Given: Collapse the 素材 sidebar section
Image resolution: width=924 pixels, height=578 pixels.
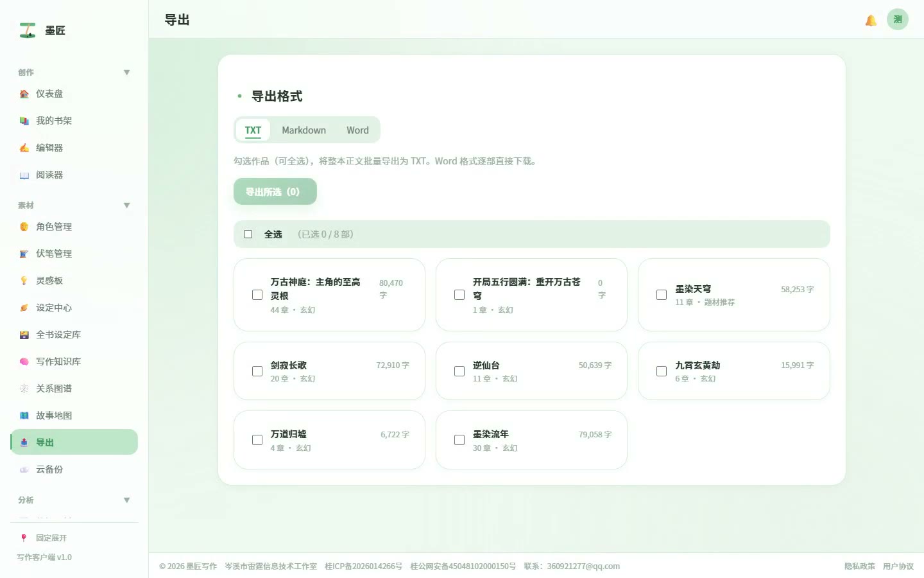Looking at the screenshot, I should pyautogui.click(x=126, y=206).
